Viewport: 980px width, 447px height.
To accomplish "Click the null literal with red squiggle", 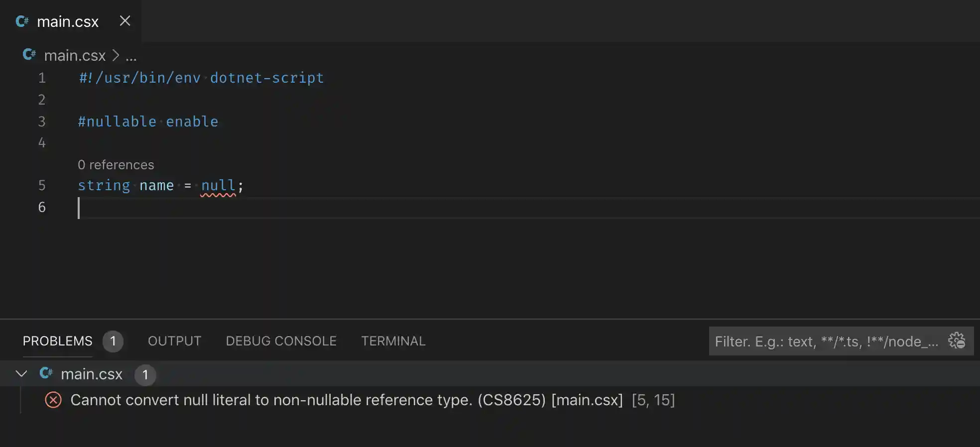I will pos(218,186).
